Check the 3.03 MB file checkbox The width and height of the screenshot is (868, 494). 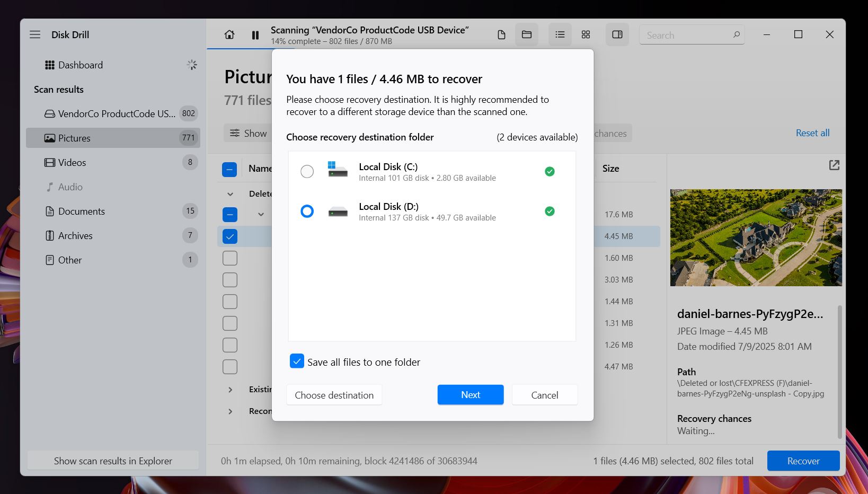click(x=229, y=280)
